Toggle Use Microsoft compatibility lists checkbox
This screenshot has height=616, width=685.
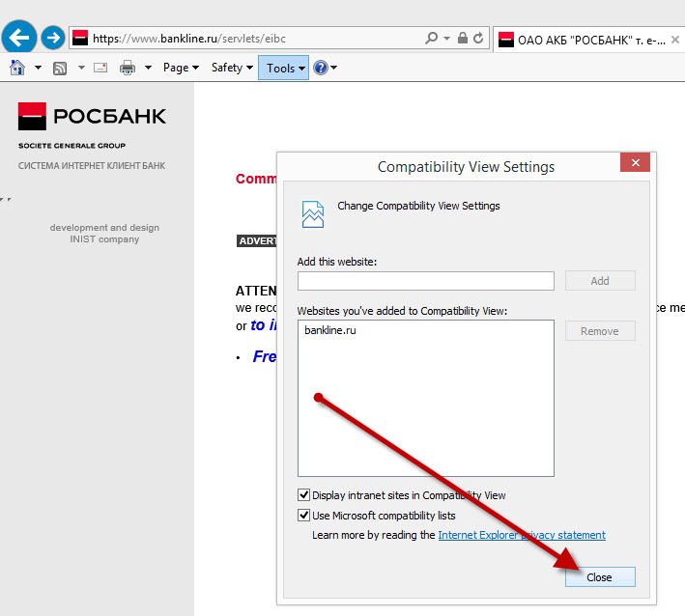pos(304,516)
